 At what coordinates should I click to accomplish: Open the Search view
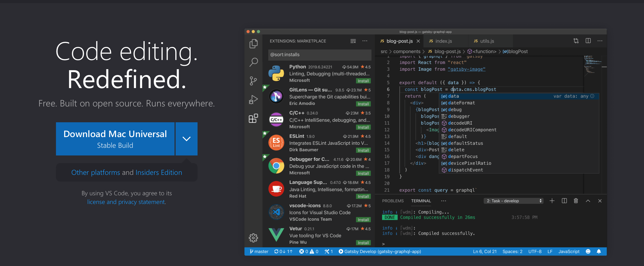tap(253, 62)
